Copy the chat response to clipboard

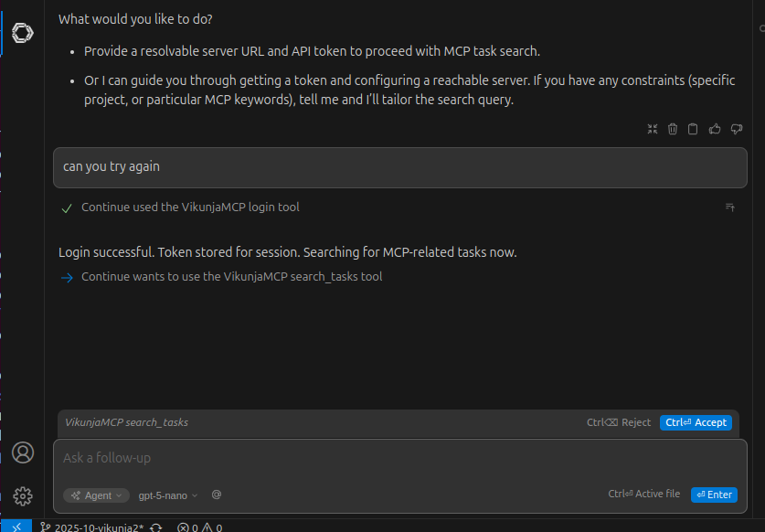click(x=693, y=129)
